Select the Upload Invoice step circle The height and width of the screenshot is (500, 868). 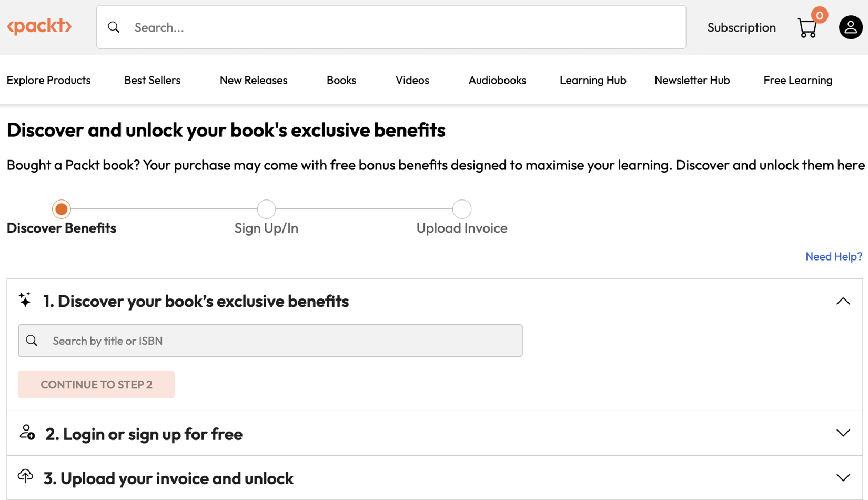pyautogui.click(x=461, y=209)
